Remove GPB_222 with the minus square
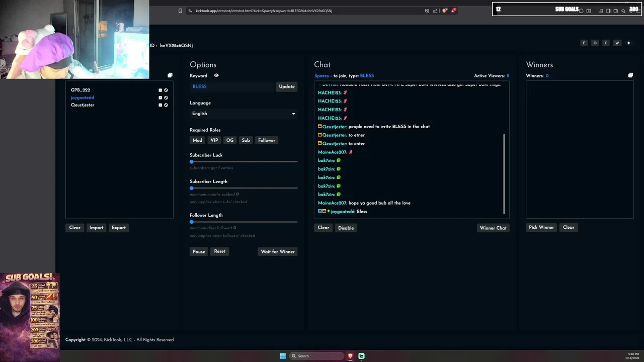This screenshot has width=644, height=362. 160,90
